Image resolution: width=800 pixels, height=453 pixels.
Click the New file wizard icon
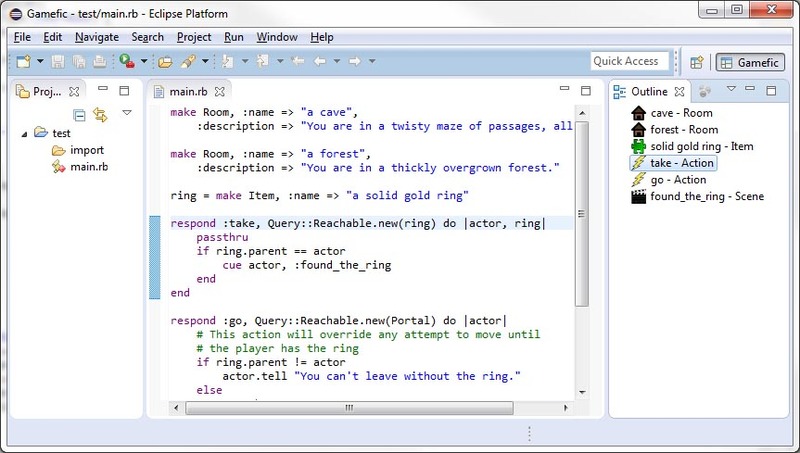pos(22,61)
